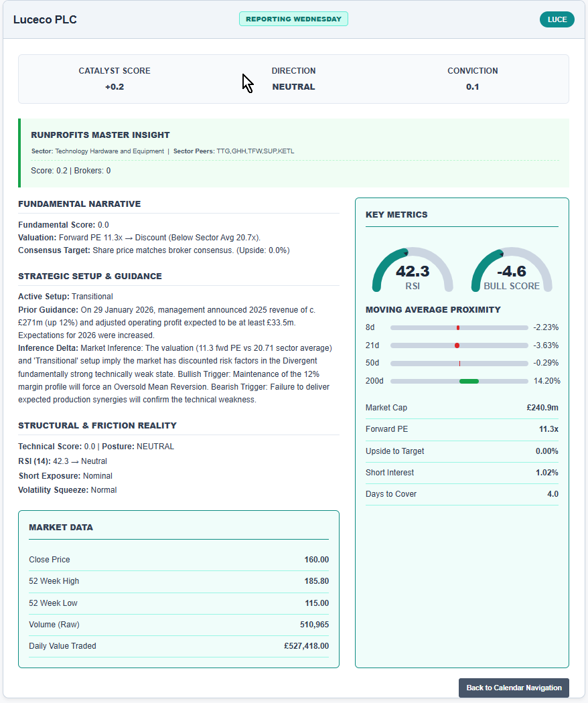Click the MOVING AVERAGE PROXIMITY heading
The image size is (588, 703).
pos(433,310)
